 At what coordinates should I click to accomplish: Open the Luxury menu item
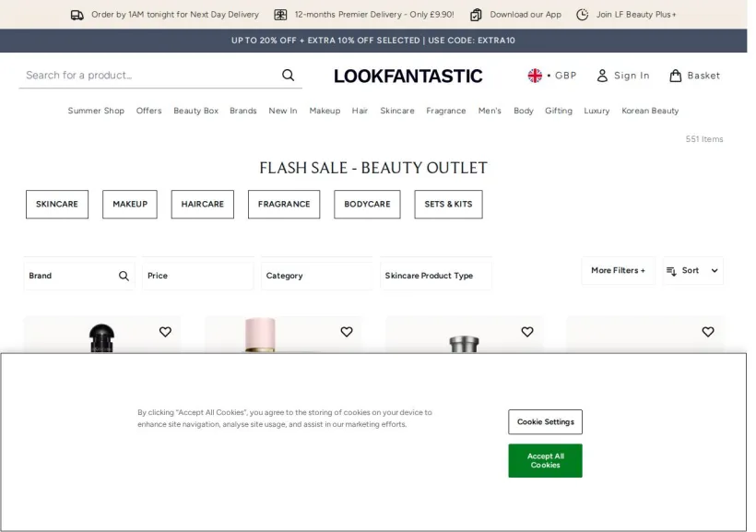(x=597, y=111)
